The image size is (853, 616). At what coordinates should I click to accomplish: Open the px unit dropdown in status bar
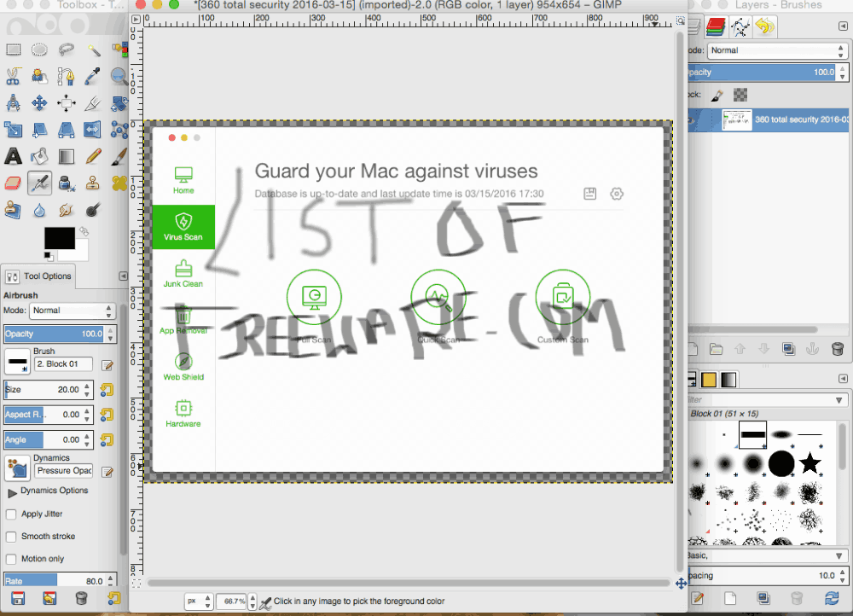coord(199,601)
